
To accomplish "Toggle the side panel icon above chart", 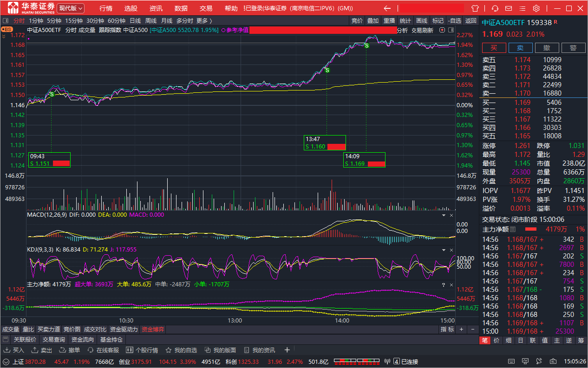I will (x=451, y=30).
